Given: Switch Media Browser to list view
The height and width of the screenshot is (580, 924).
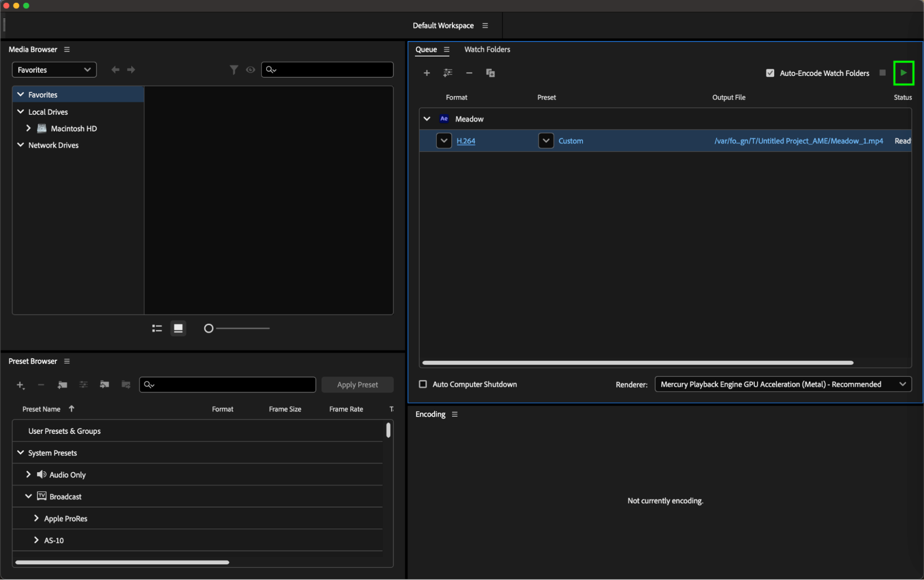Looking at the screenshot, I should tap(157, 328).
